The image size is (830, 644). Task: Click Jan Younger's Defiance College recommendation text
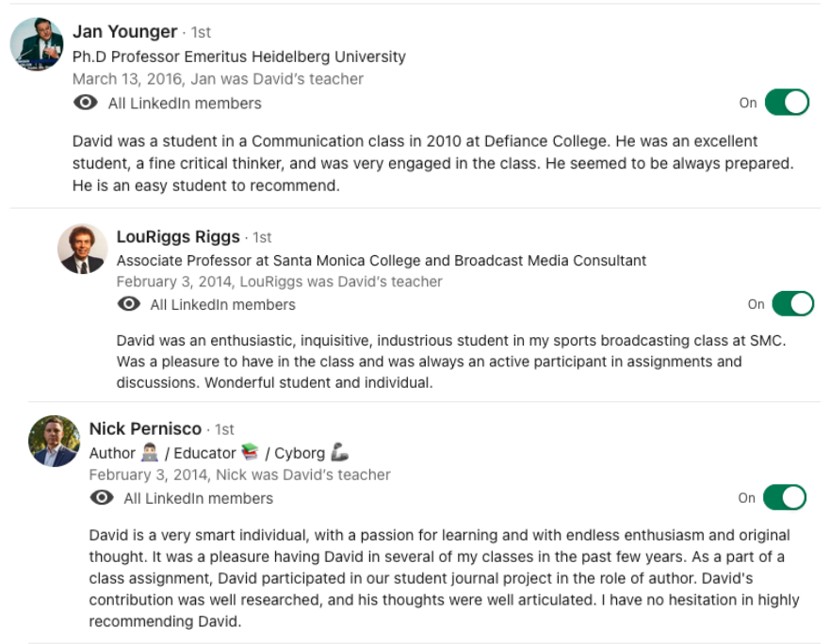pos(432,164)
